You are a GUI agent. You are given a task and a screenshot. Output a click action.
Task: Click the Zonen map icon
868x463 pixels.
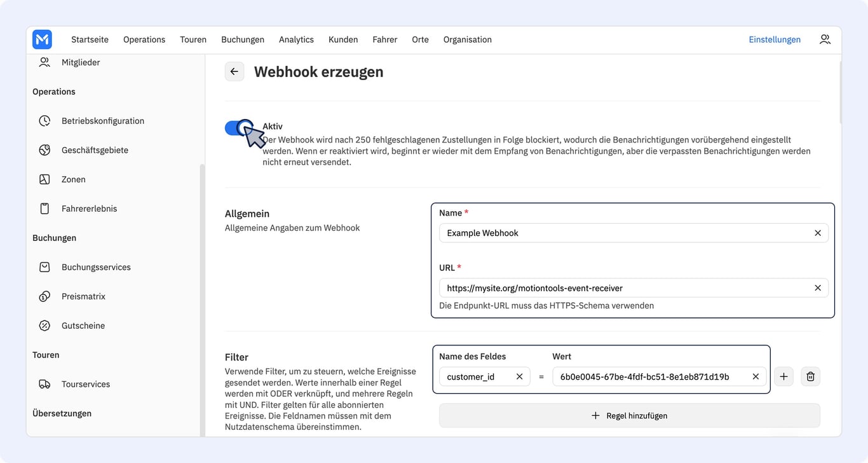coord(44,179)
